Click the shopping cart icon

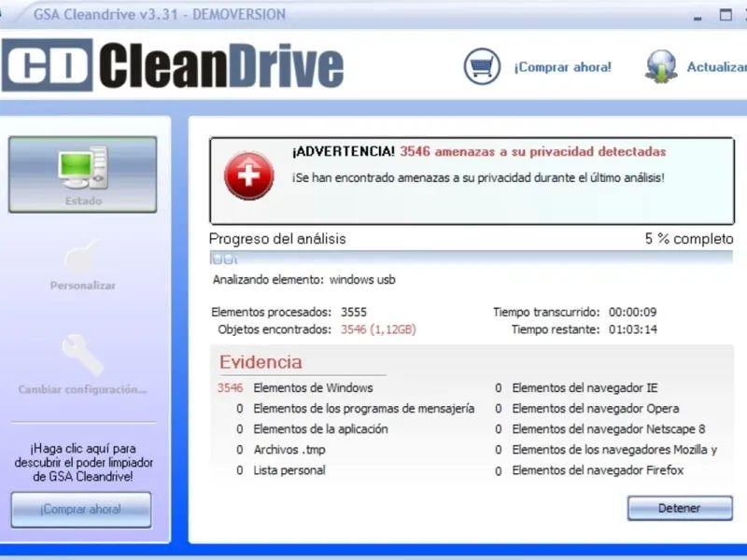(482, 66)
